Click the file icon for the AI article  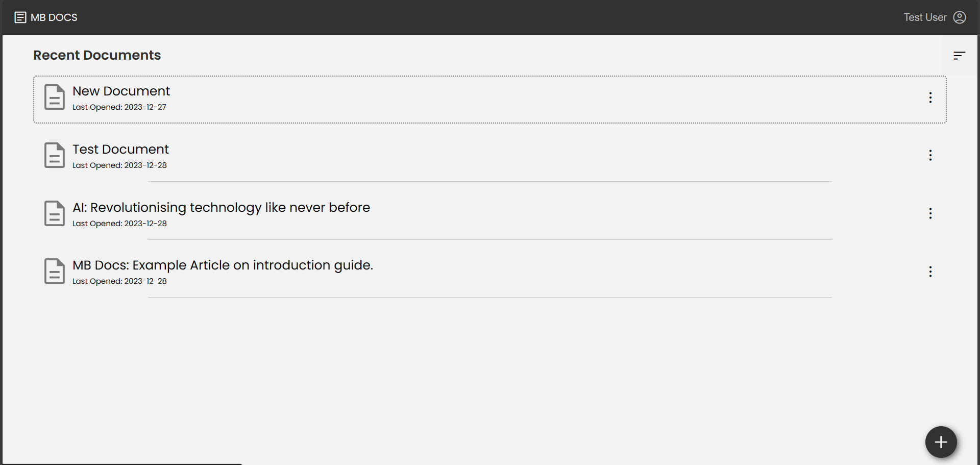[54, 213]
